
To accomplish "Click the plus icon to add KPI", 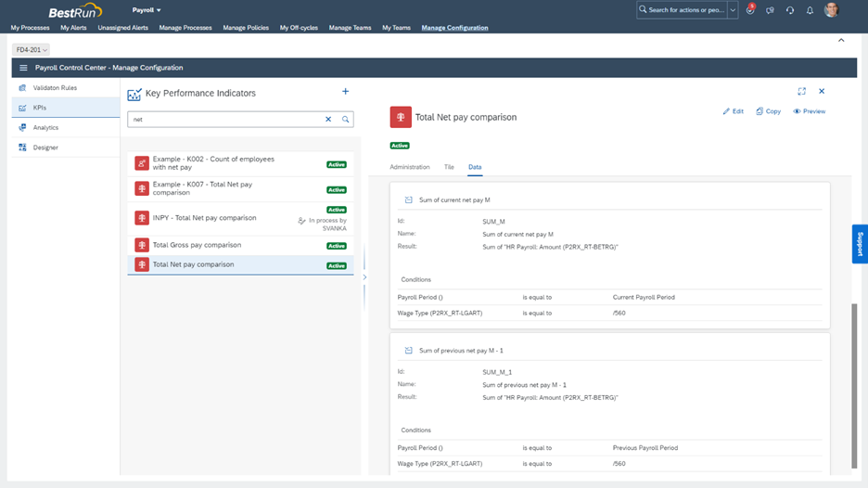I will pos(345,92).
